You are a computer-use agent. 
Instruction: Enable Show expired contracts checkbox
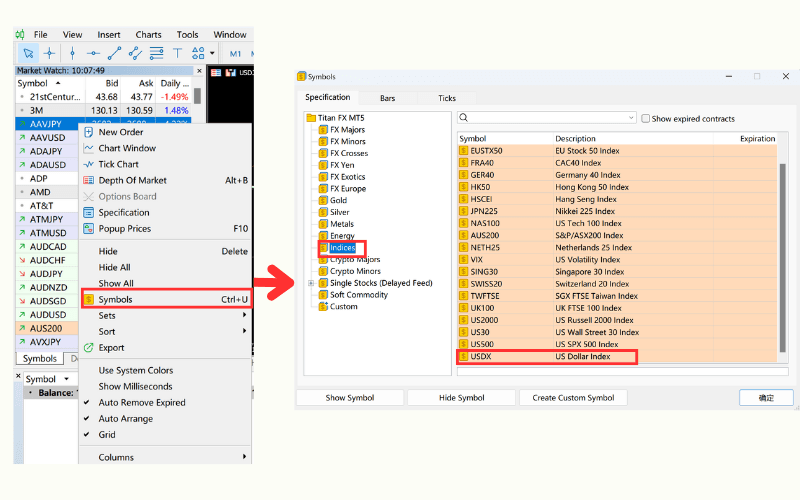(x=646, y=118)
